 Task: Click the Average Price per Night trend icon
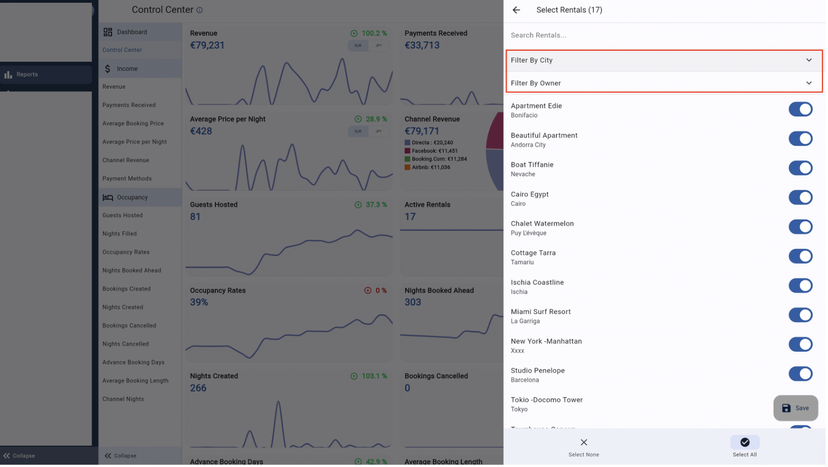click(x=359, y=119)
